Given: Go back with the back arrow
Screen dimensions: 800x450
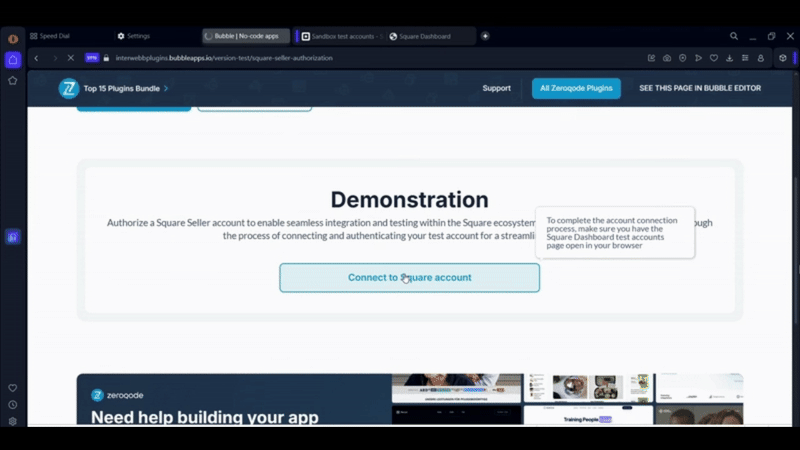Looking at the screenshot, I should (x=36, y=58).
